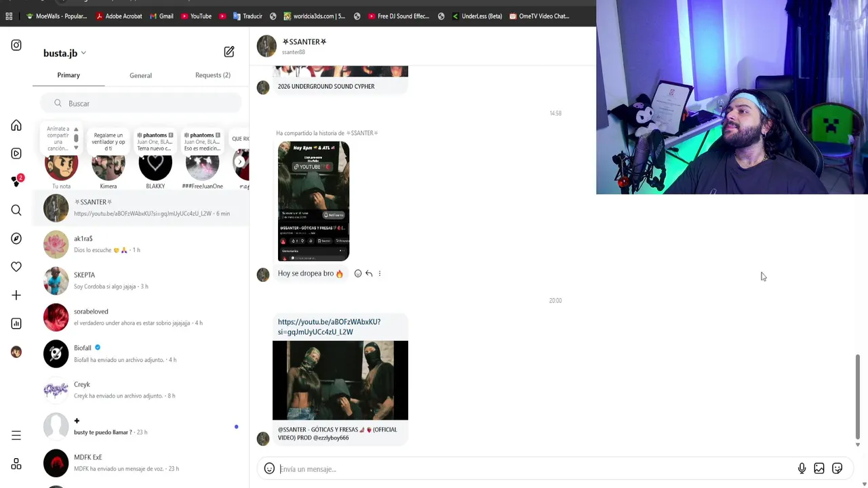Focus the 'Envía un mensaje' input
The width and height of the screenshot is (868, 488).
click(536, 469)
